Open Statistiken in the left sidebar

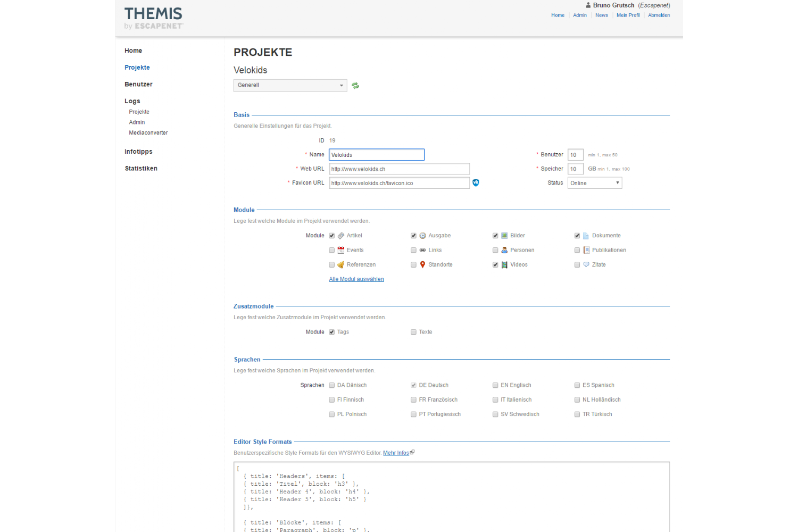(x=141, y=168)
